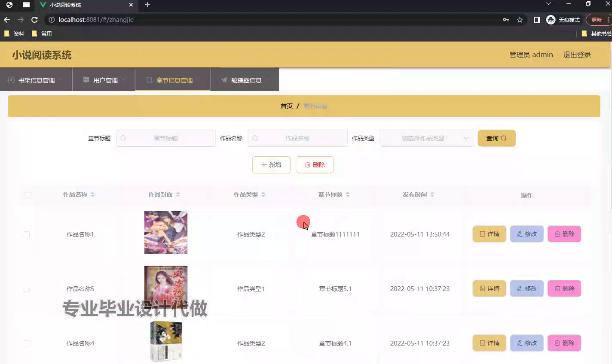Sort by 作品类型 column arrows
This screenshot has height=364, width=612.
pyautogui.click(x=263, y=195)
